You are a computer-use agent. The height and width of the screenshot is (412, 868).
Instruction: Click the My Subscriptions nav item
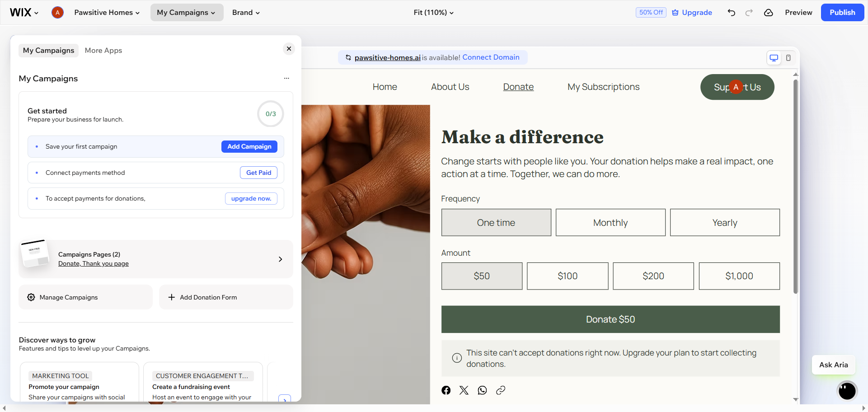[604, 87]
